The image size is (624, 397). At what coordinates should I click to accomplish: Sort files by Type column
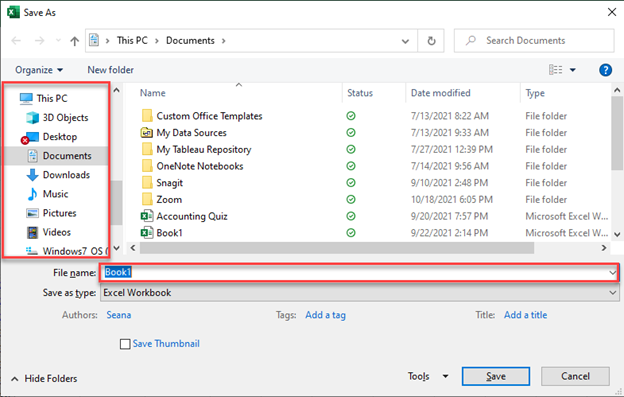click(x=535, y=93)
